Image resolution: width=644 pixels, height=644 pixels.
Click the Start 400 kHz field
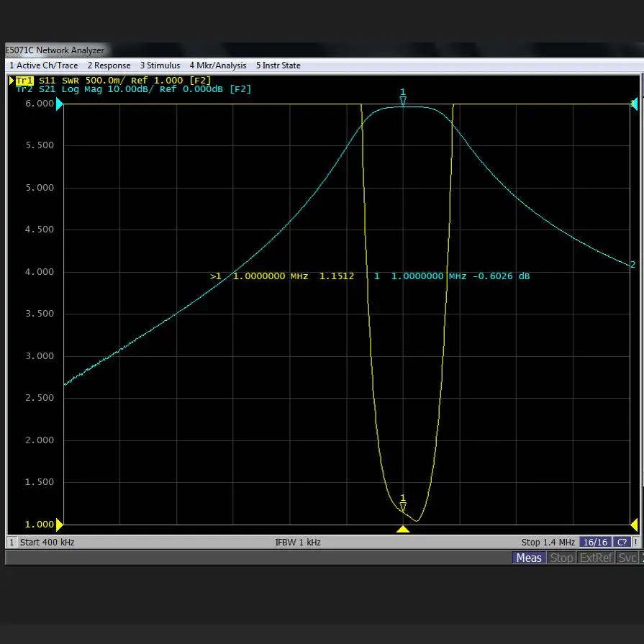[47, 542]
